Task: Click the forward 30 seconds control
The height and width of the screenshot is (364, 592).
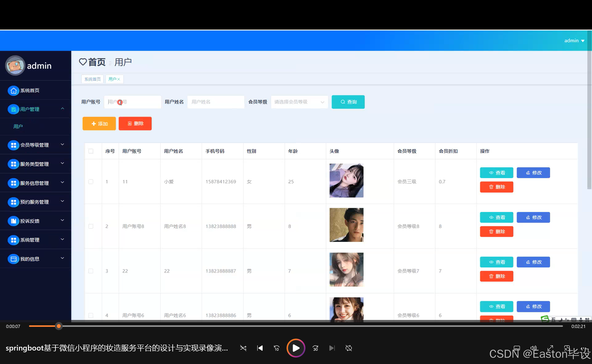Action: (315, 348)
